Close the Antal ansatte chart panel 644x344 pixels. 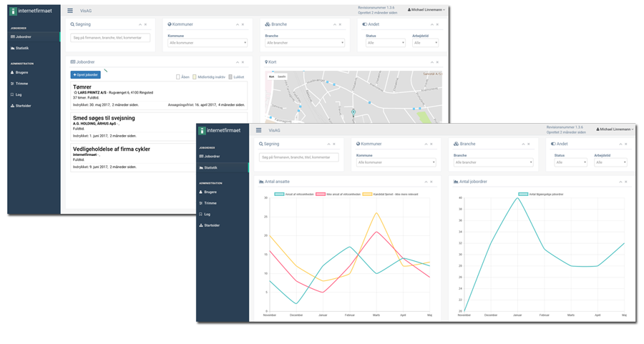pos(431,182)
